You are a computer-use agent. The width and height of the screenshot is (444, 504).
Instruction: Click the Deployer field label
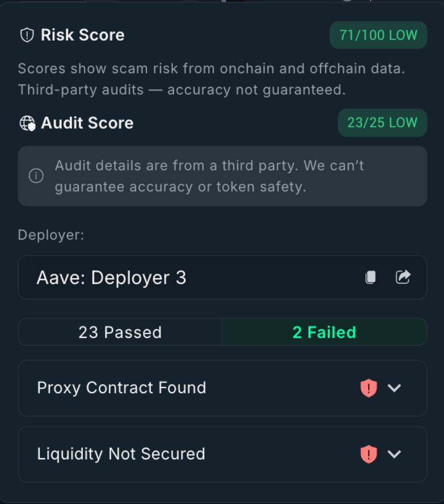(x=50, y=235)
